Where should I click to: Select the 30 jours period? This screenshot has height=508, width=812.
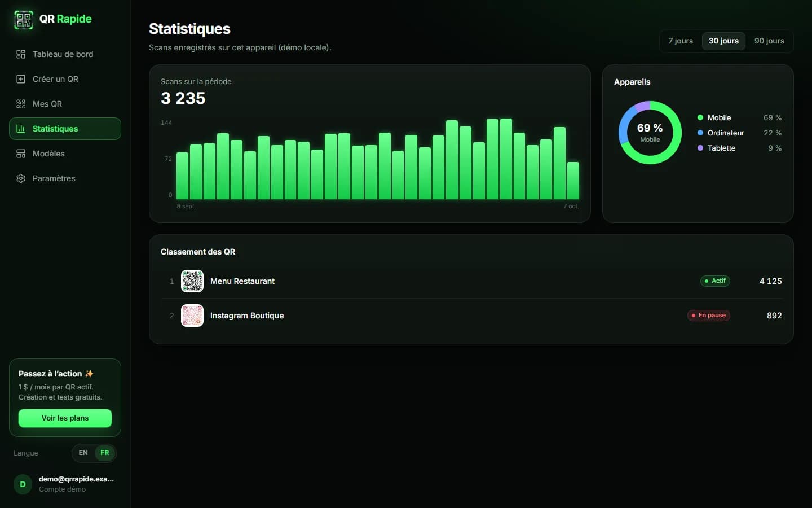pyautogui.click(x=723, y=41)
